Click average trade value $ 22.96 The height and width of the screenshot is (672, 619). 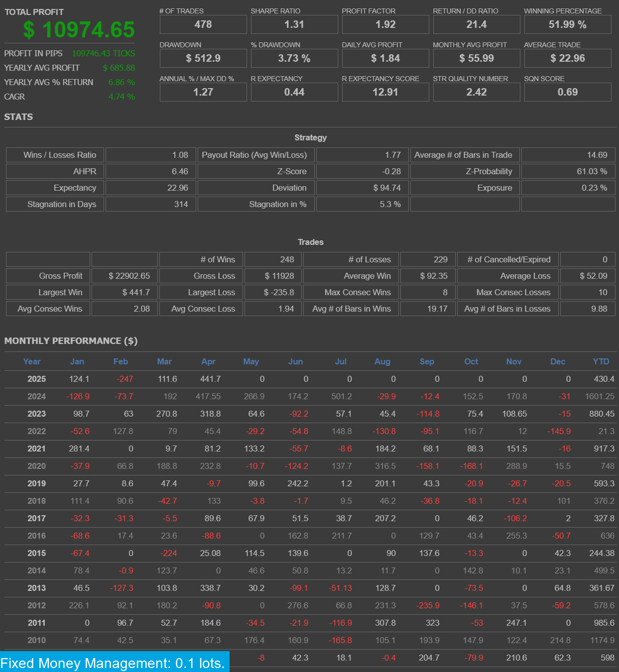click(568, 58)
